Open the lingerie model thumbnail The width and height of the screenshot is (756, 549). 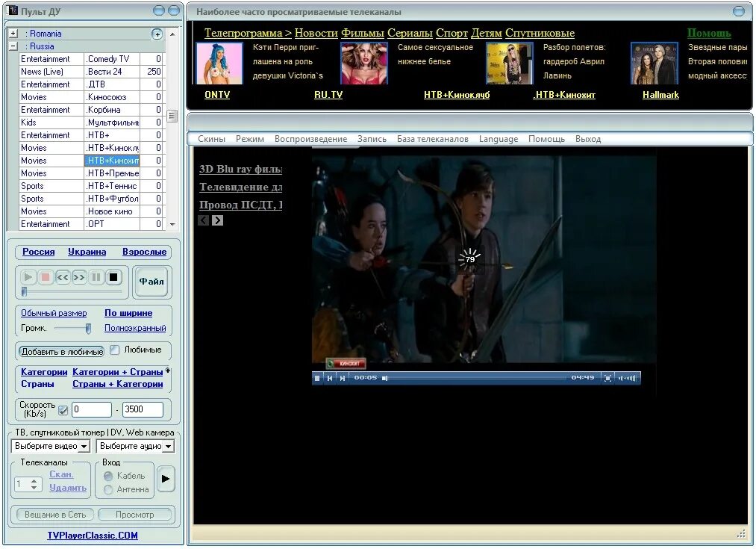coord(364,63)
